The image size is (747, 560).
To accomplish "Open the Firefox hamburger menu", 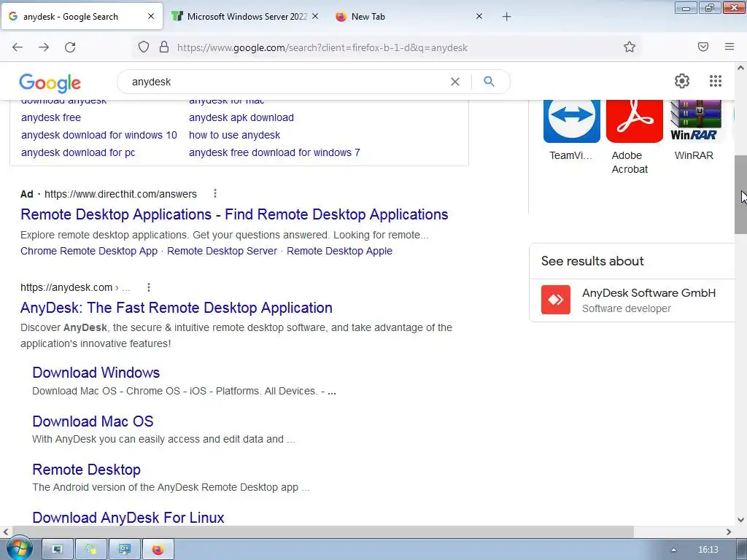I will 729,47.
